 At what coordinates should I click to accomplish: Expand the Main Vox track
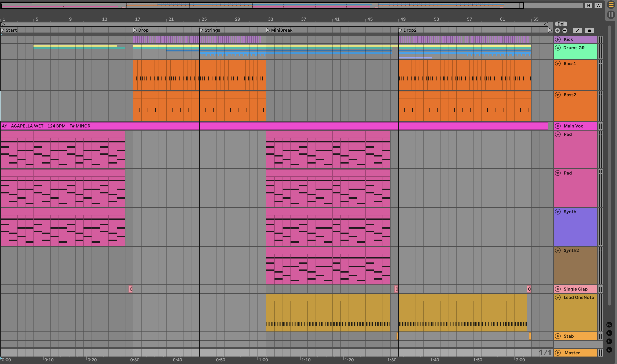pos(558,126)
